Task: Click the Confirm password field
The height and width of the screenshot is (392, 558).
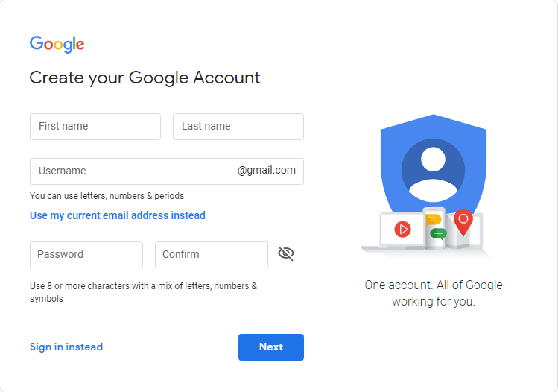Action: [212, 255]
